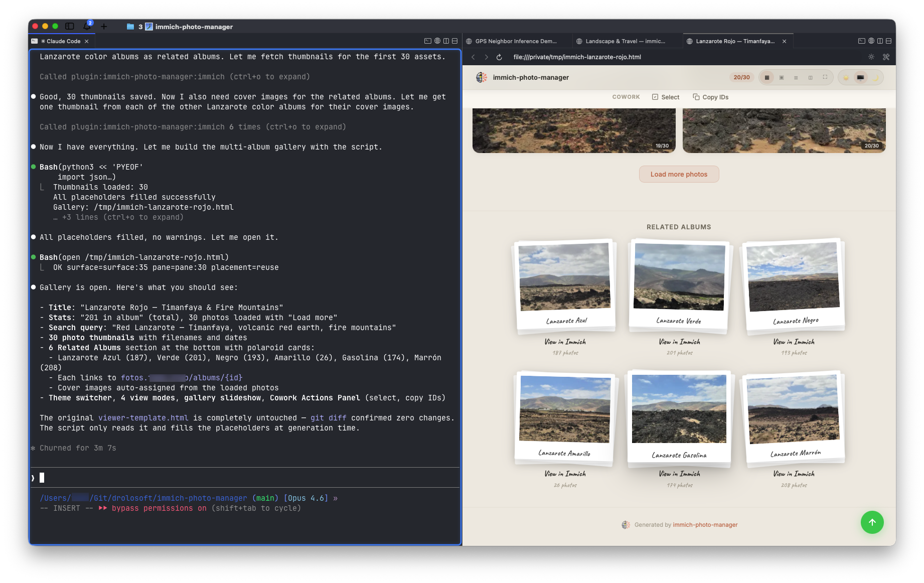Click the immich-photo-manager logo icon
Image resolution: width=924 pixels, height=583 pixels.
click(482, 77)
